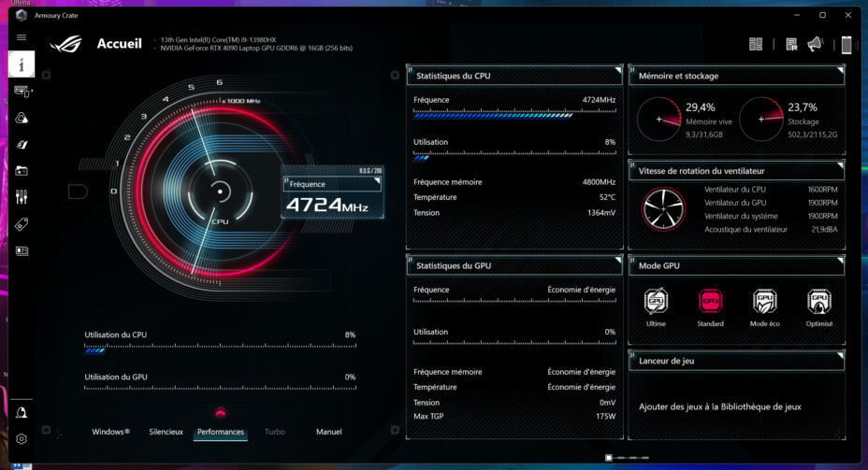868x470 pixels.
Task: Click Fréquence mémoire value 4800MHz
Action: click(599, 182)
